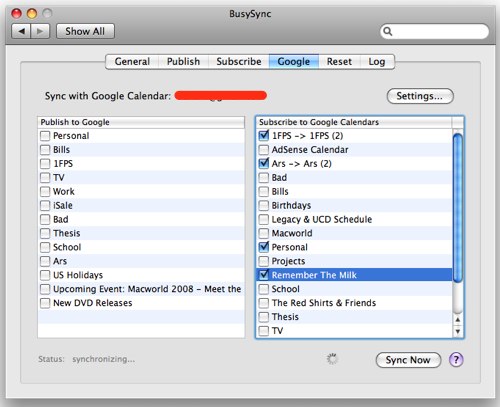500x407 pixels.
Task: Check the Upcoming Event: Macworld 2008 checkbox
Action: click(x=45, y=289)
